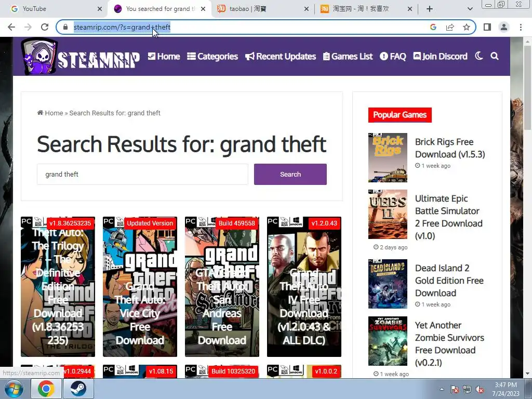Open Brick Rigs thumbnail
This screenshot has height=399, width=532.
click(388, 157)
